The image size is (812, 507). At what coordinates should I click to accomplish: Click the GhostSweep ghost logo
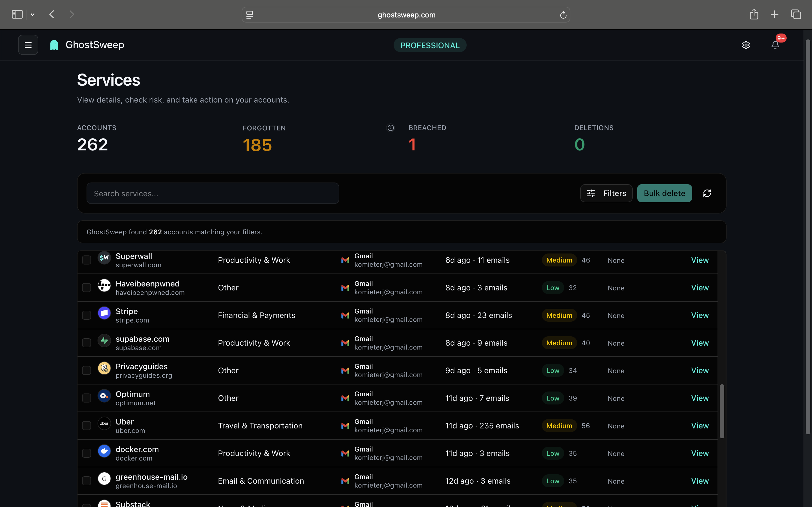[54, 45]
